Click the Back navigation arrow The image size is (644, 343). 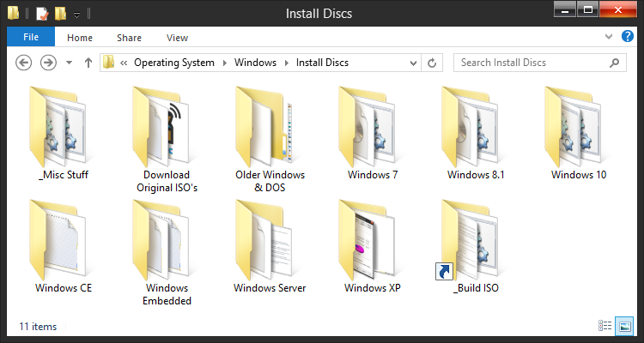24,63
